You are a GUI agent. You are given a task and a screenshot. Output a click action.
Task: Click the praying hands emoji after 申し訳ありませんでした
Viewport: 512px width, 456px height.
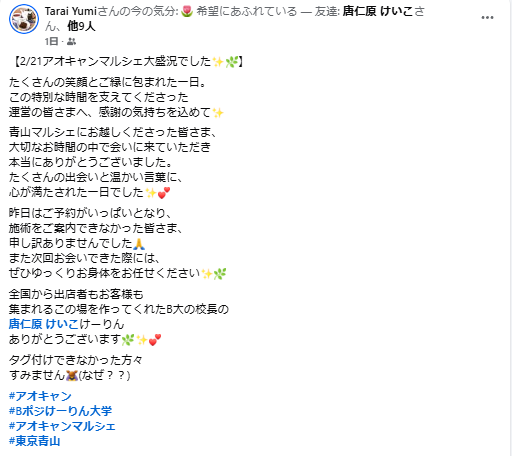(139, 244)
